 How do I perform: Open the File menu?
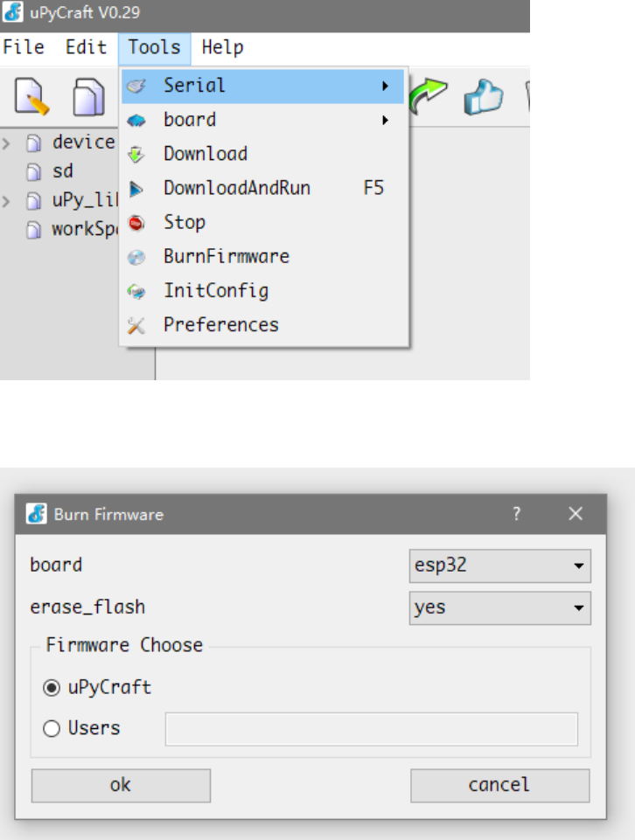[24, 47]
